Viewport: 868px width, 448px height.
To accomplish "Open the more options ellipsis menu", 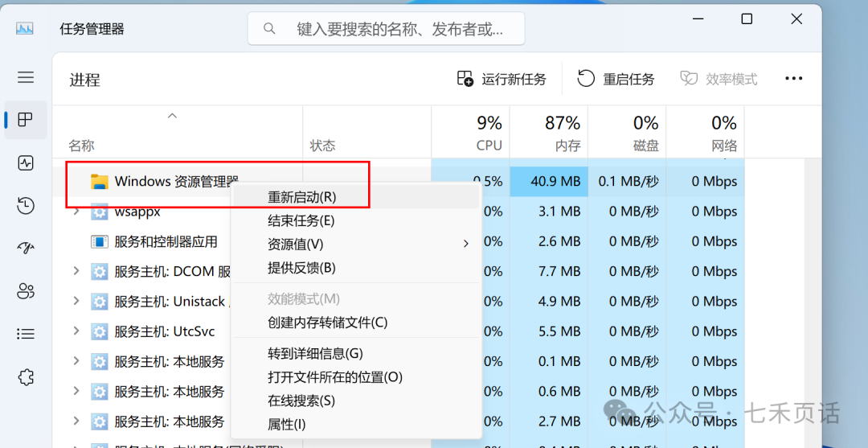I will tap(794, 79).
